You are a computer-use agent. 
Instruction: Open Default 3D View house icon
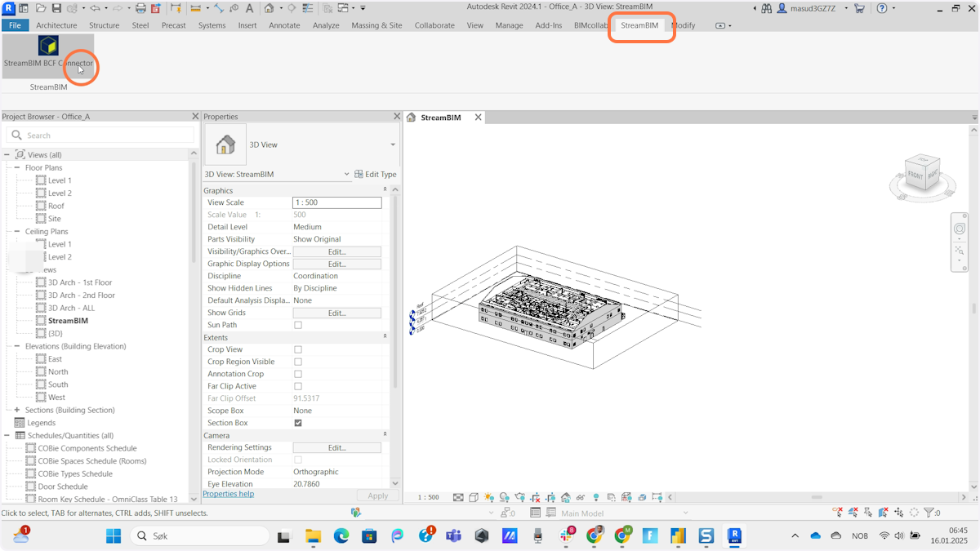[269, 8]
